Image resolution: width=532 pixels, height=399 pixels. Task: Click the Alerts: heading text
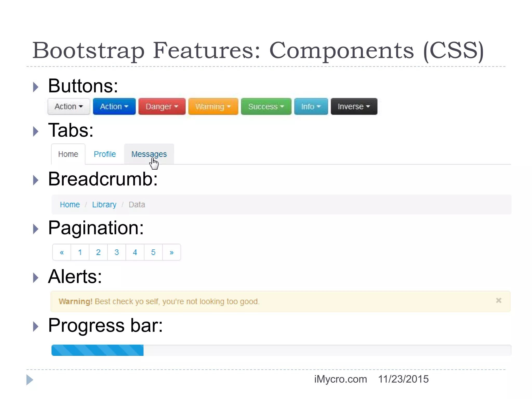pyautogui.click(x=75, y=276)
